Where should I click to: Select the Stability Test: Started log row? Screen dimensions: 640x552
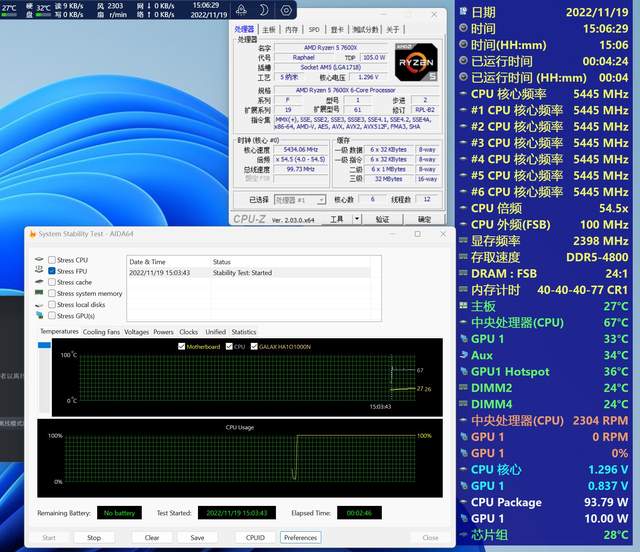(x=249, y=273)
